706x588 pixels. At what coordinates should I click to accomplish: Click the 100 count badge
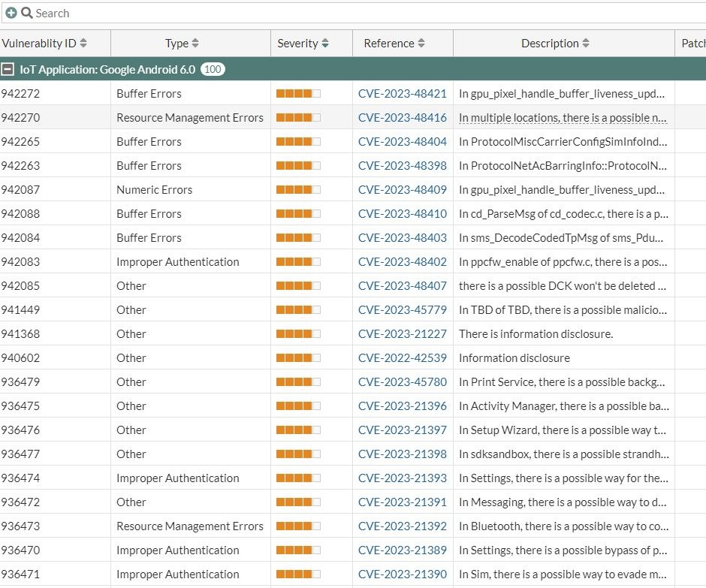click(213, 69)
